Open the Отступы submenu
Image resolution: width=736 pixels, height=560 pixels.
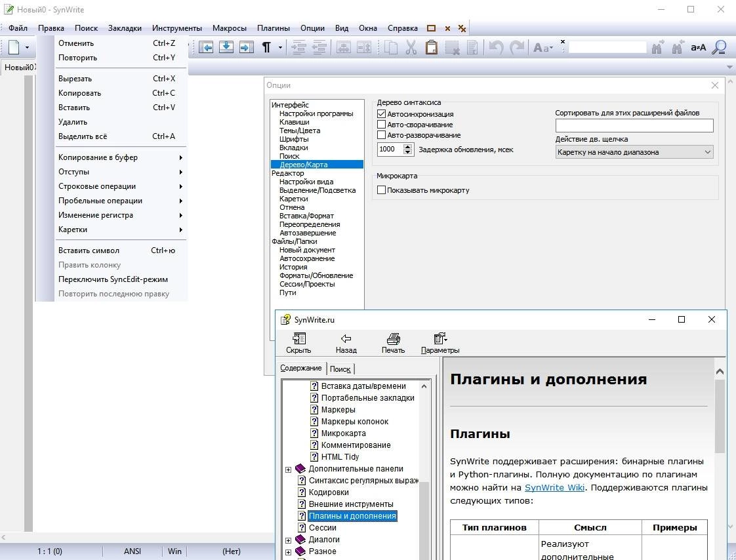coord(121,172)
